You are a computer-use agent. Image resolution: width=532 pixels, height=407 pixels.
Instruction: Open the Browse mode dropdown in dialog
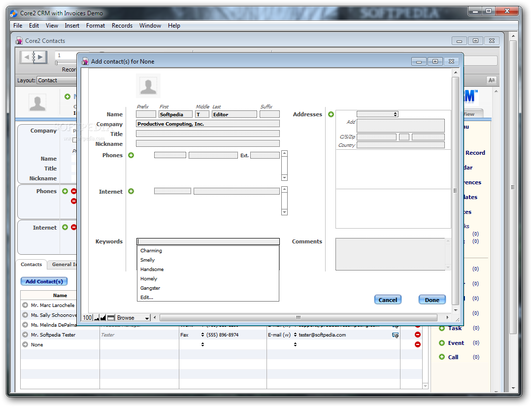pos(133,318)
